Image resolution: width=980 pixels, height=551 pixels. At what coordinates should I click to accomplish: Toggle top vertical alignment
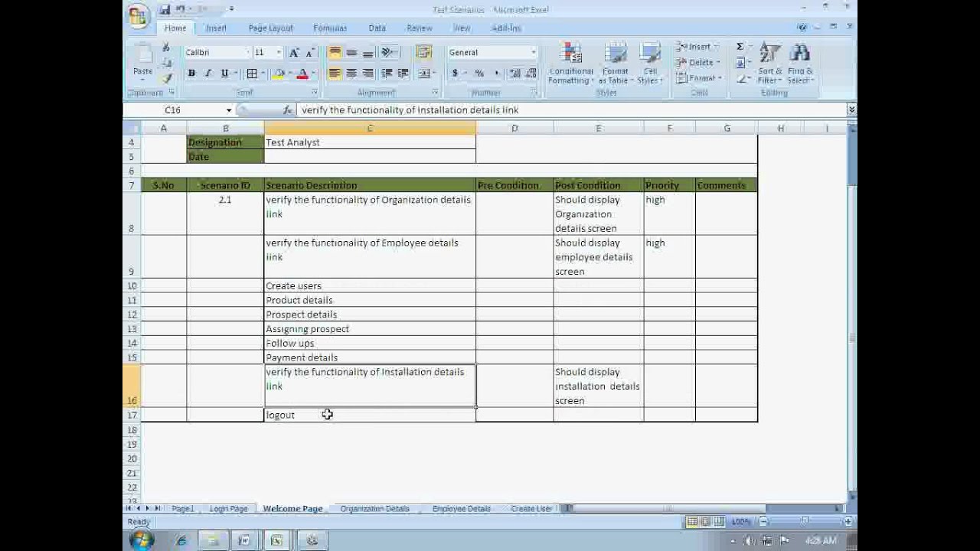tap(335, 53)
